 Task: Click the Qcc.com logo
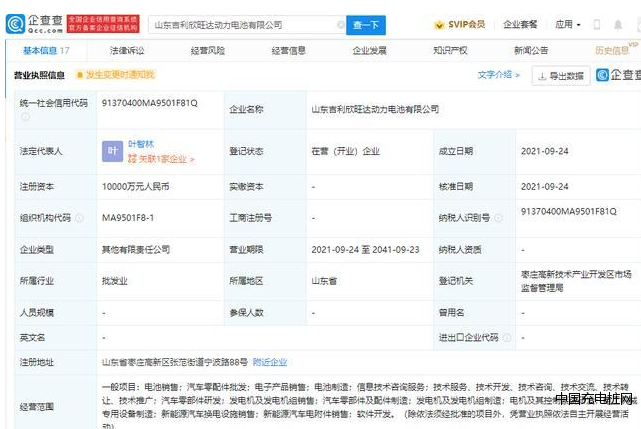click(34, 24)
